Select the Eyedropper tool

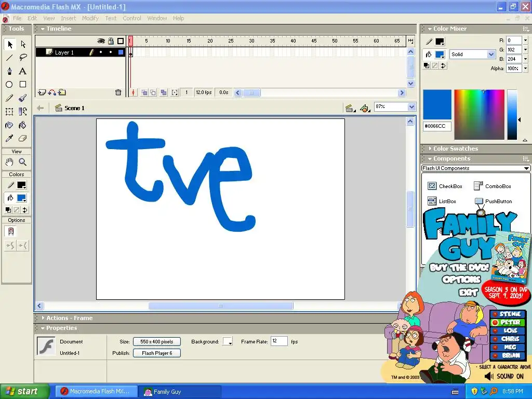point(9,138)
